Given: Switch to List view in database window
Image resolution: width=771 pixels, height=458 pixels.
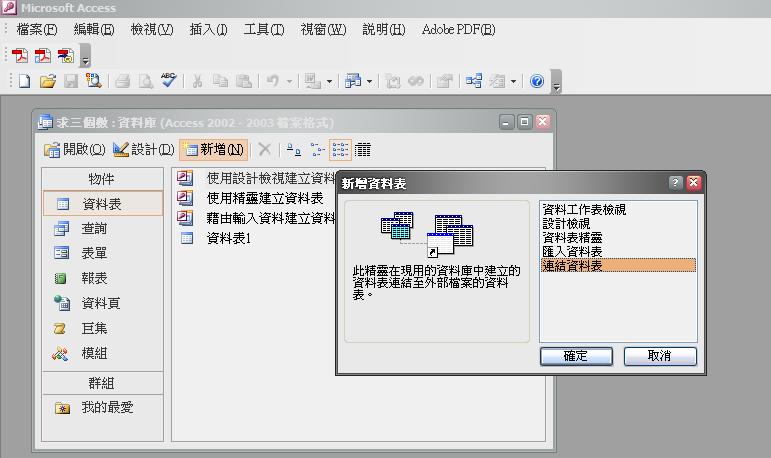Looking at the screenshot, I should click(x=340, y=149).
